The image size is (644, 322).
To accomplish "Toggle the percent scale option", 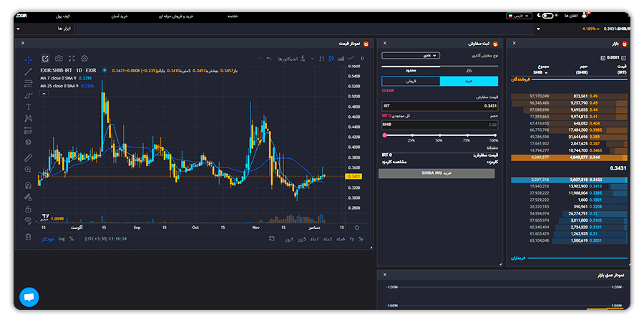I will [x=72, y=238].
